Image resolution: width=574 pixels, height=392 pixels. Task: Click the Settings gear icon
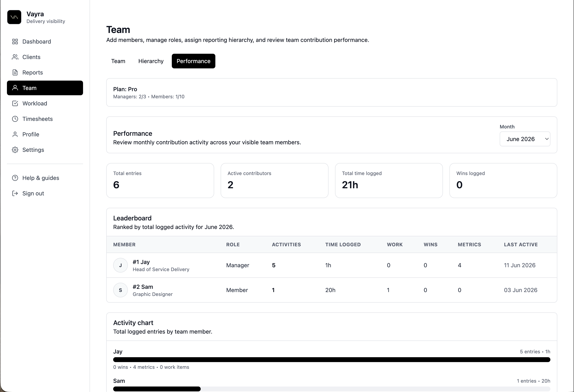[x=15, y=150]
